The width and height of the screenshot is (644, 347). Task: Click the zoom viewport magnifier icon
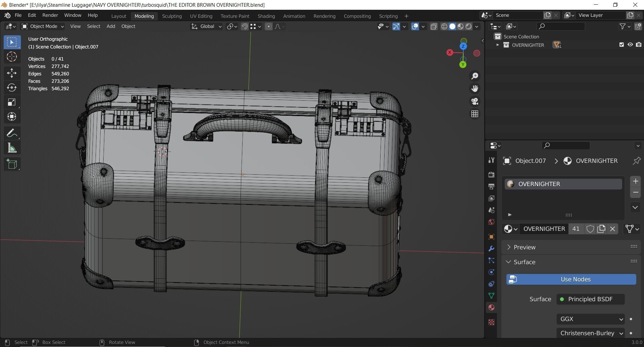[475, 76]
